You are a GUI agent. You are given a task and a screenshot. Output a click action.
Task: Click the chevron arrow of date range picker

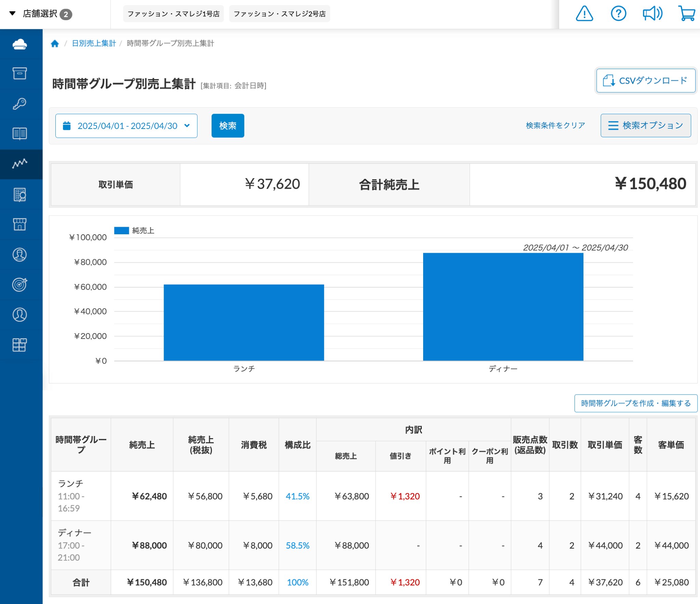coord(187,126)
